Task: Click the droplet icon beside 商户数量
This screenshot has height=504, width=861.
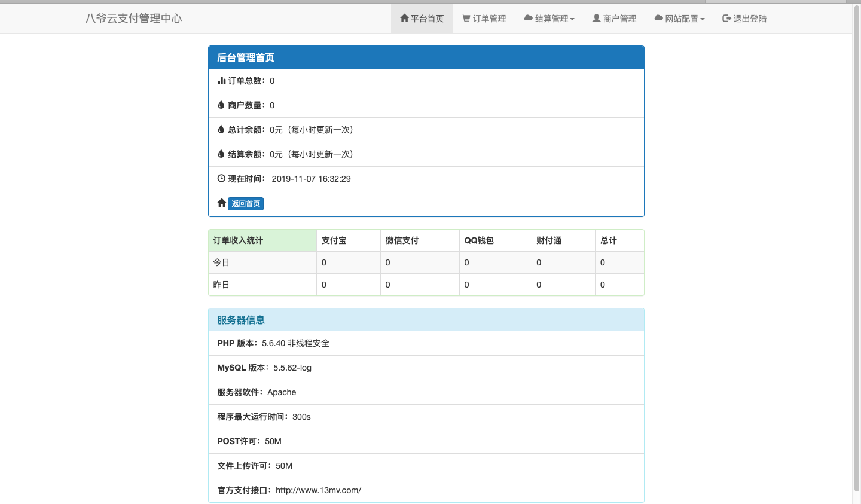Action: (221, 105)
